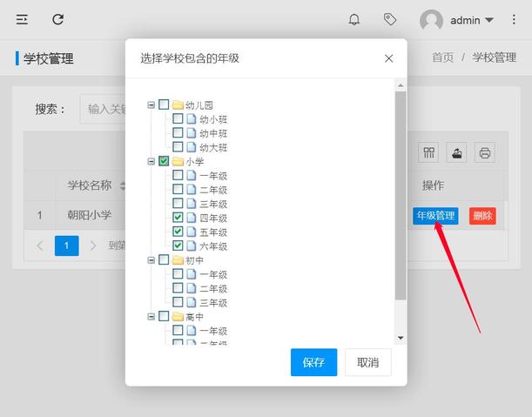
Task: Open the admin account dropdown
Action: pos(472,20)
